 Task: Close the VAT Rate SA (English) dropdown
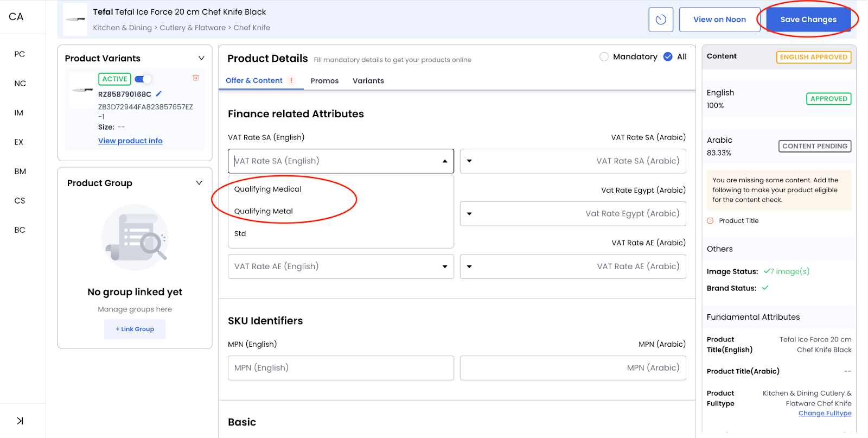(445, 161)
